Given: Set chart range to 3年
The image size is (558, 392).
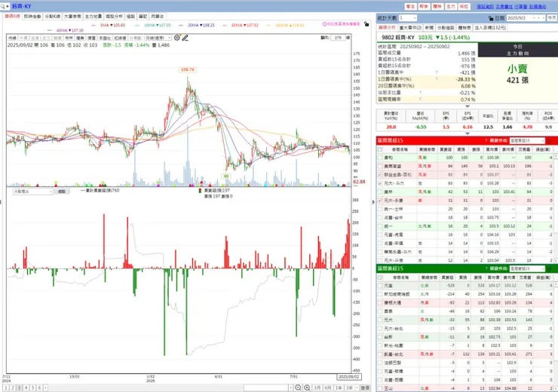Looking at the screenshot, I should [349, 387].
